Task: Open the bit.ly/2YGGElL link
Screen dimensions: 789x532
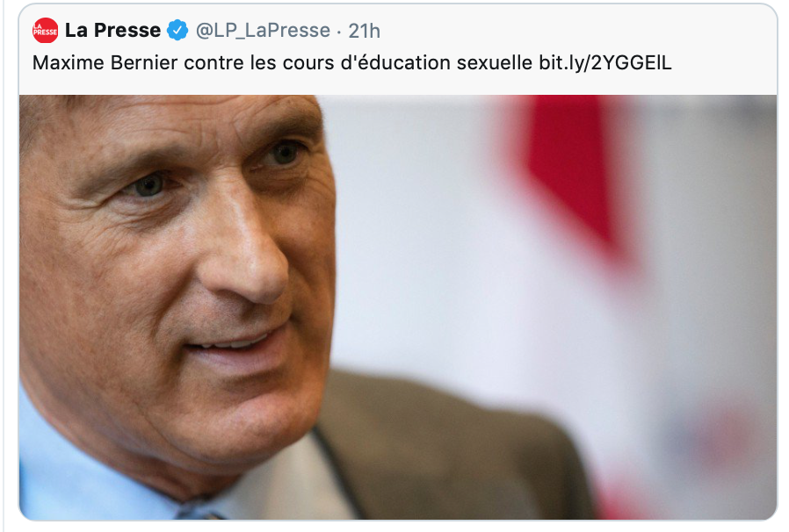Action: click(x=605, y=63)
